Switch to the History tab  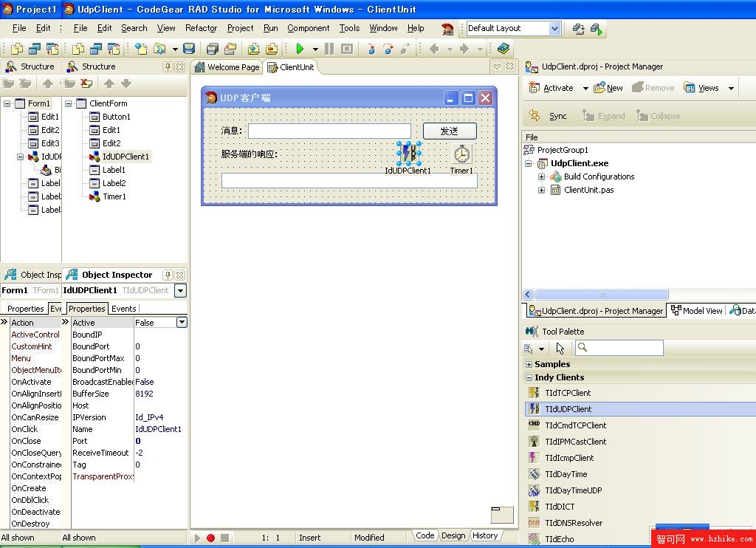(484, 535)
